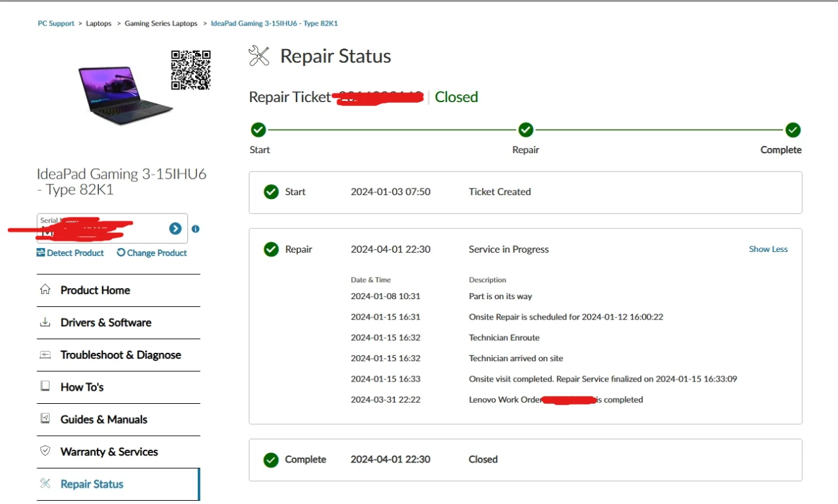The image size is (838, 504).
Task: Click the Start progress step checkmark
Action: (259, 130)
